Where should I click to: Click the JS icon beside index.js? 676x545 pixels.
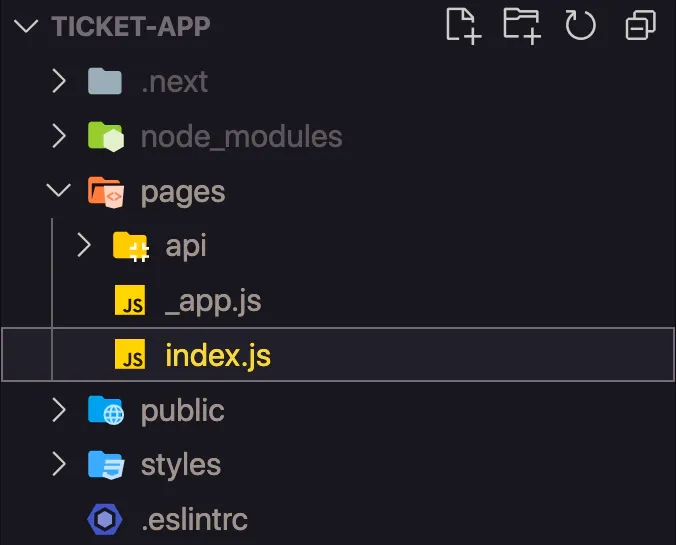coord(130,354)
